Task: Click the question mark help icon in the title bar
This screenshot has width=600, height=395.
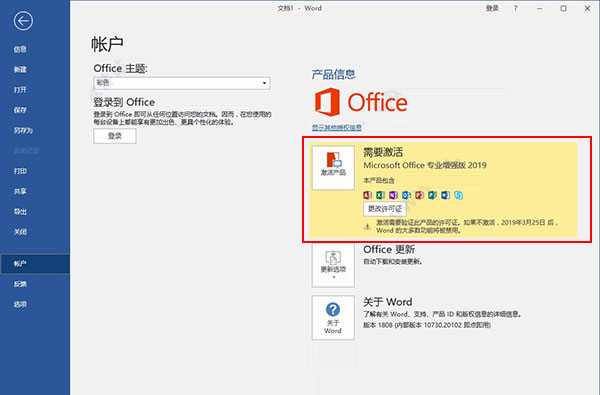Action: coord(515,8)
